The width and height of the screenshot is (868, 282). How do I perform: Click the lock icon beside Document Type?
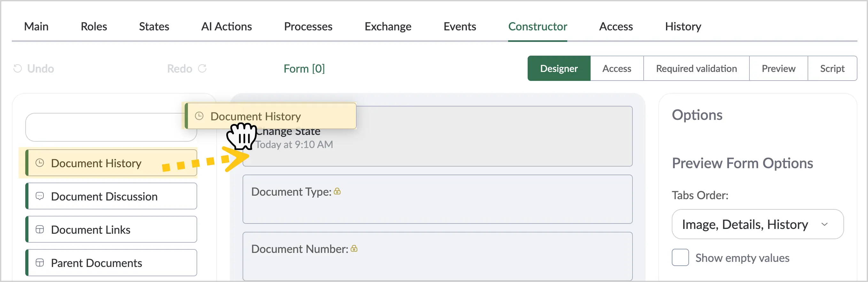[337, 192]
